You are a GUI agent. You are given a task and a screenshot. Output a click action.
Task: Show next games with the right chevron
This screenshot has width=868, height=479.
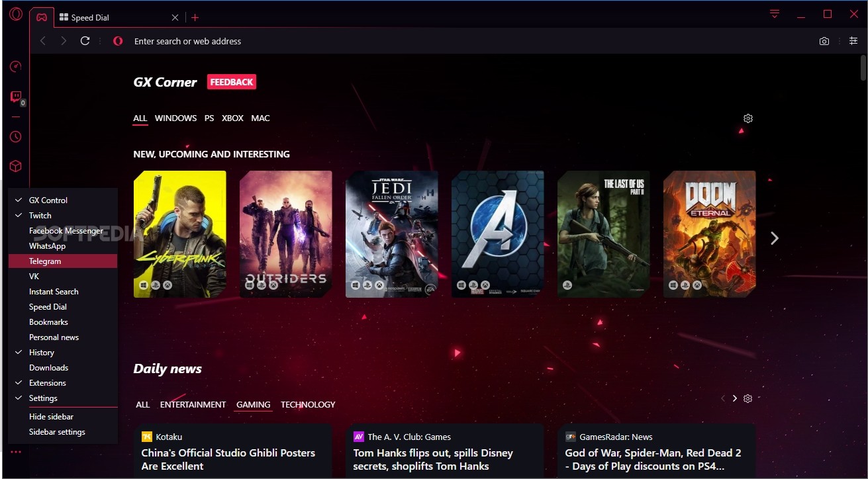775,238
